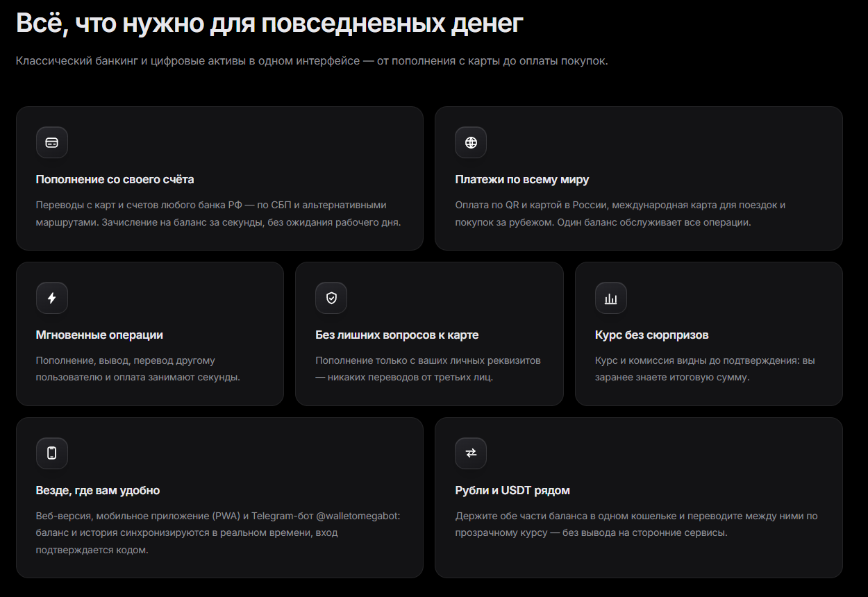Click the smartphone icon above "Везде, где вам удобно"
Screen dimensions: 868x597
[52, 453]
